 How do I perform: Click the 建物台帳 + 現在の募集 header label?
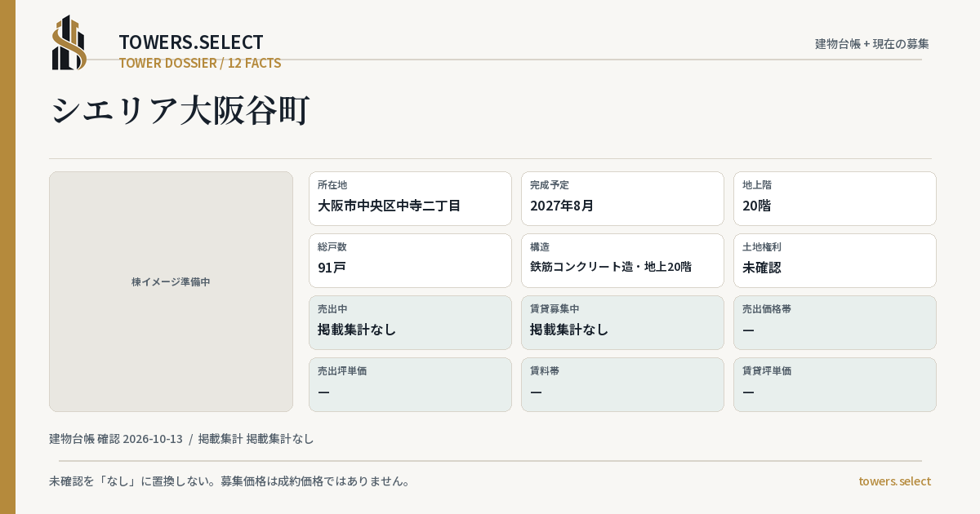pyautogui.click(x=872, y=44)
